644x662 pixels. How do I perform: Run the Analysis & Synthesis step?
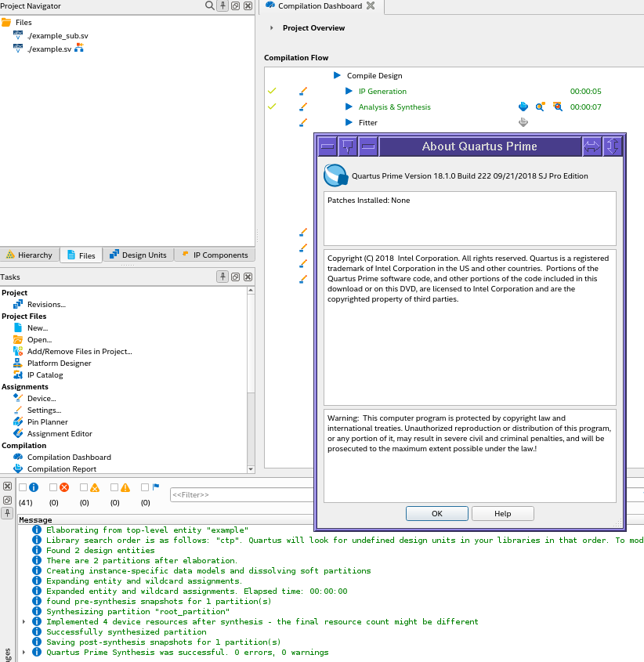point(349,107)
